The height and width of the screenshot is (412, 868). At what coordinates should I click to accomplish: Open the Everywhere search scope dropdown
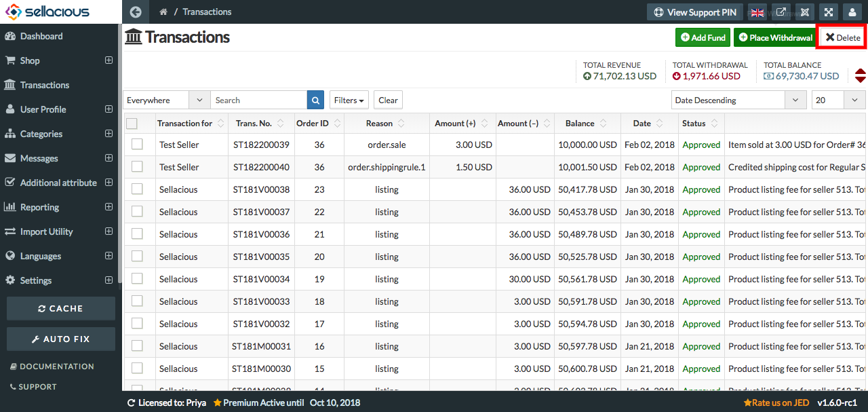166,100
